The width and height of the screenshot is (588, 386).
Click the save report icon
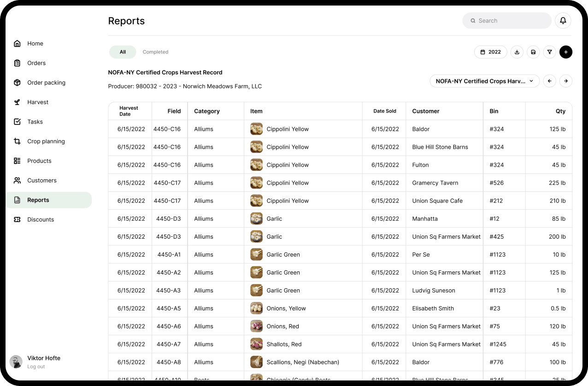(533, 52)
